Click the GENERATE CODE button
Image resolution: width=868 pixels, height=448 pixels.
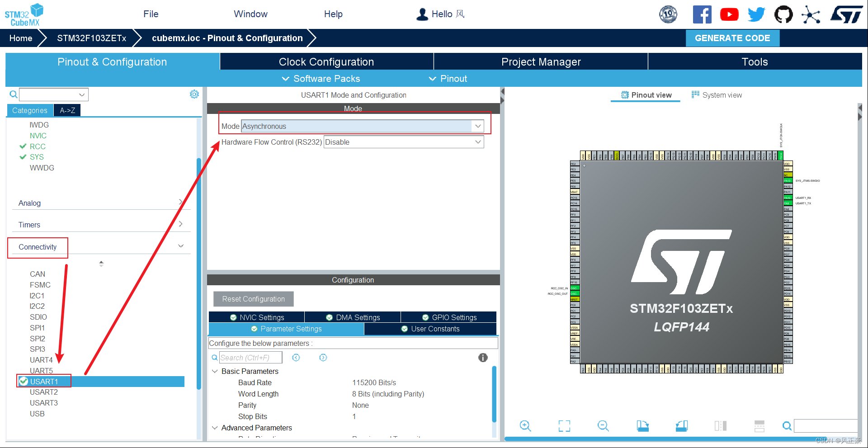click(732, 38)
